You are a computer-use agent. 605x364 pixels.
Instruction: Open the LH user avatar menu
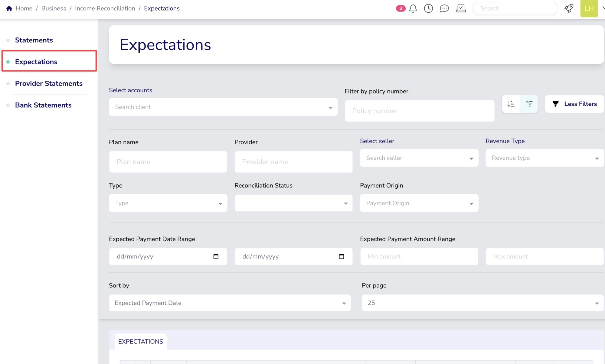pos(589,8)
